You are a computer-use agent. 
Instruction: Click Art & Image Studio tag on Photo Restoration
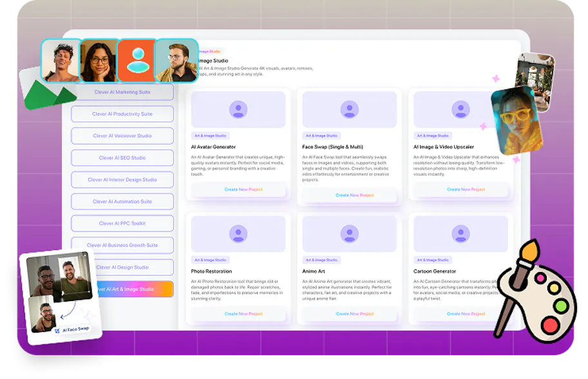211,260
